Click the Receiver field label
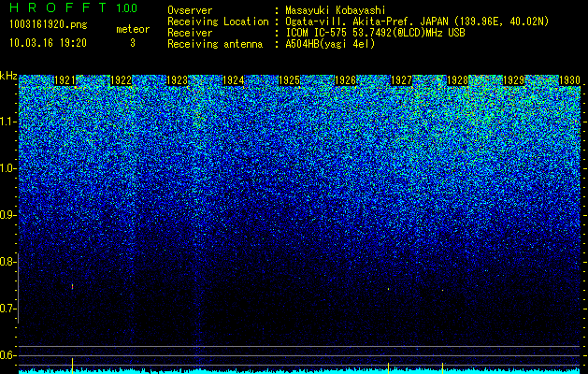The width and height of the screenshot is (588, 374). point(190,33)
